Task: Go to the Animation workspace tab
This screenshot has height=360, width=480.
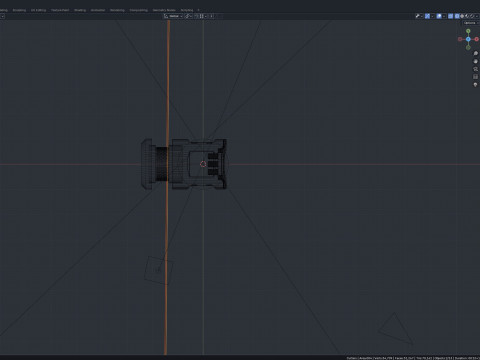Action: pos(98,10)
